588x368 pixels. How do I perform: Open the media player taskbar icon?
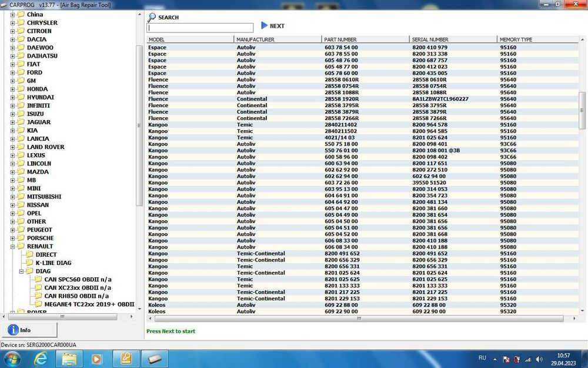click(x=96, y=359)
